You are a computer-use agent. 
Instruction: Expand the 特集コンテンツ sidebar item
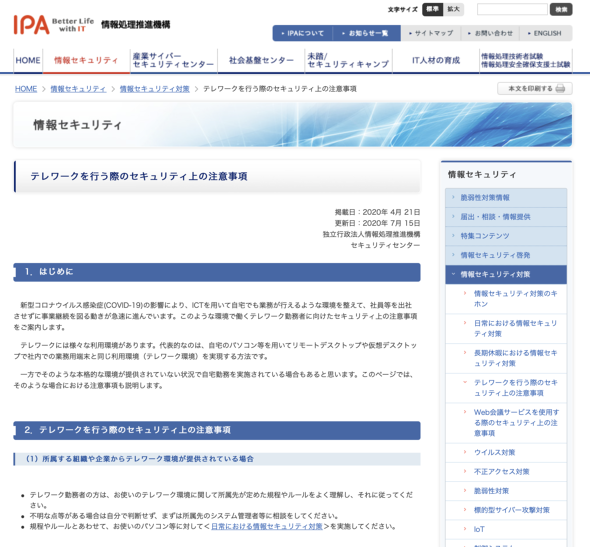point(506,236)
